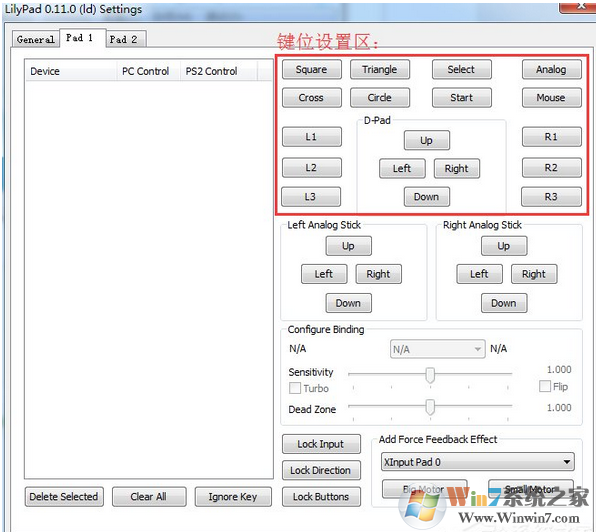Click Left Analog Stick Left button

pyautogui.click(x=324, y=274)
